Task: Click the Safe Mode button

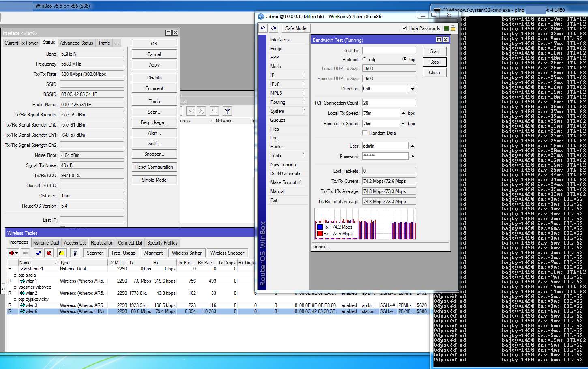Action: pyautogui.click(x=296, y=28)
